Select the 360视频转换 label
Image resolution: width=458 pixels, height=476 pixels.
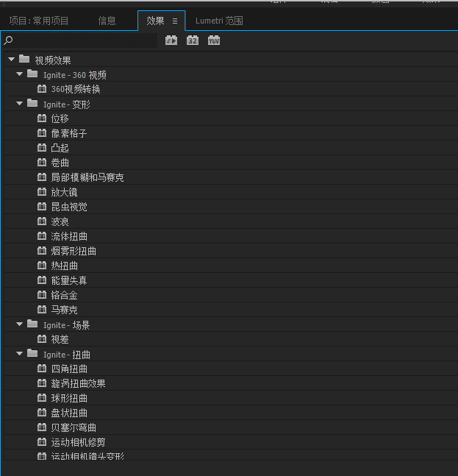(x=76, y=89)
